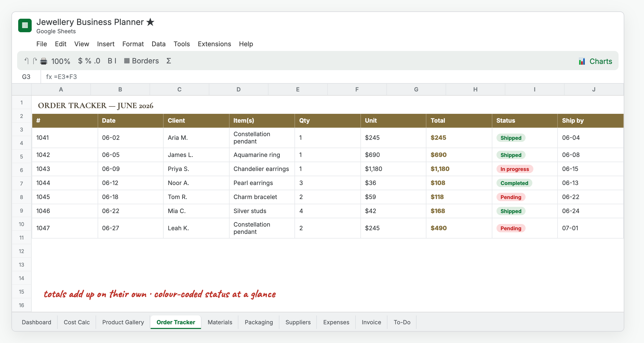The height and width of the screenshot is (343, 644).
Task: Click the Order Tracker — June 2026 title
Action: point(96,105)
